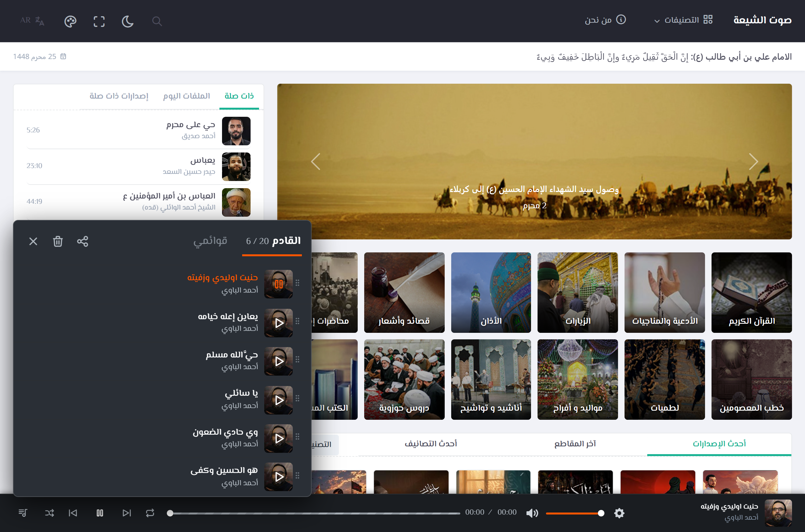
Task: Open the settings gear in player bar
Action: click(x=619, y=513)
